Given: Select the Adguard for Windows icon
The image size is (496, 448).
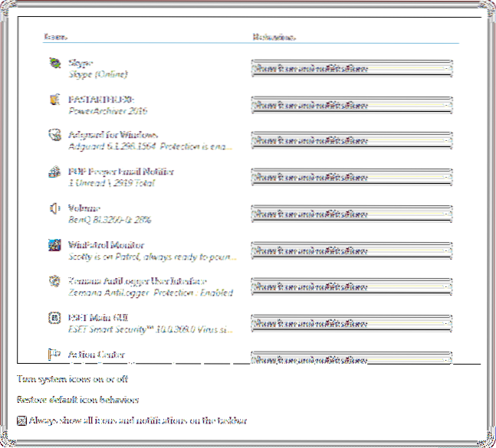Looking at the screenshot, I should (54, 136).
